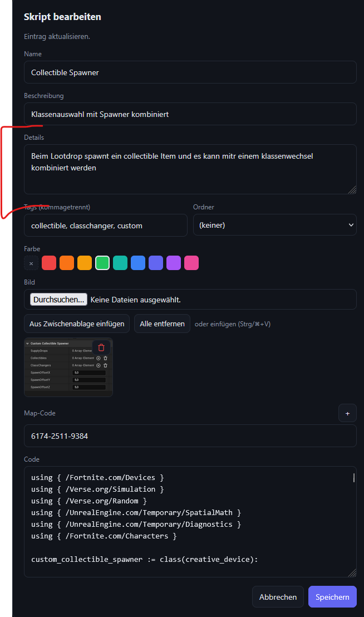
Task: Click the 'oder einfügen (Strg/⌘+V)' hint
Action: tap(233, 324)
